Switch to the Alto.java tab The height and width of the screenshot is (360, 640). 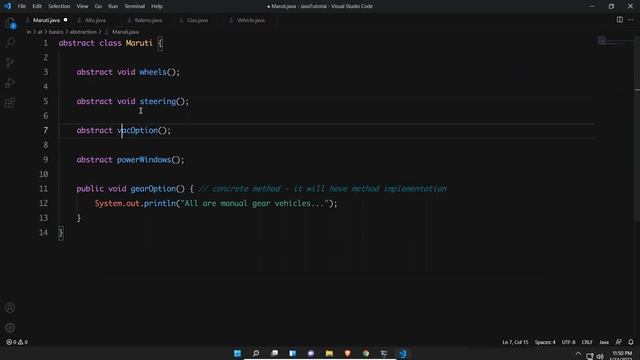pyautogui.click(x=95, y=20)
